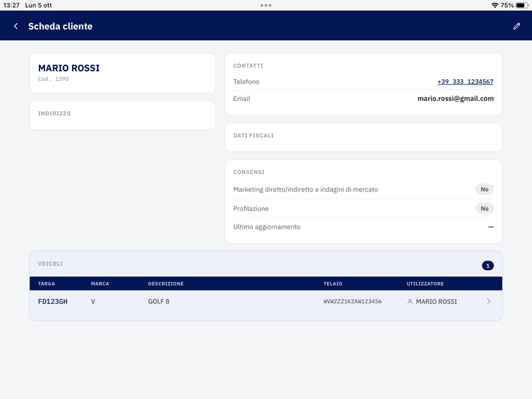
Task: Select plate FD123GH in vehicle row
Action: [53, 301]
